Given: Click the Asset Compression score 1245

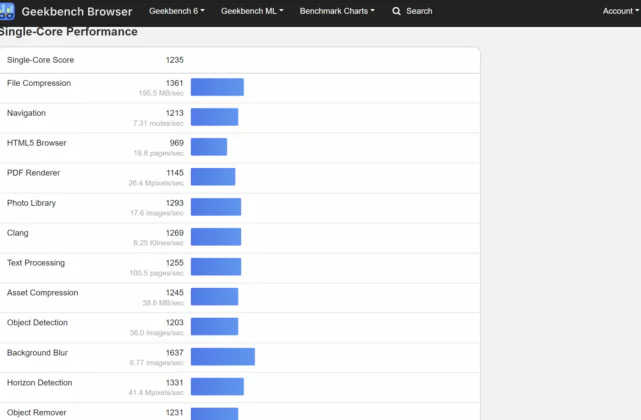Looking at the screenshot, I should (175, 293).
